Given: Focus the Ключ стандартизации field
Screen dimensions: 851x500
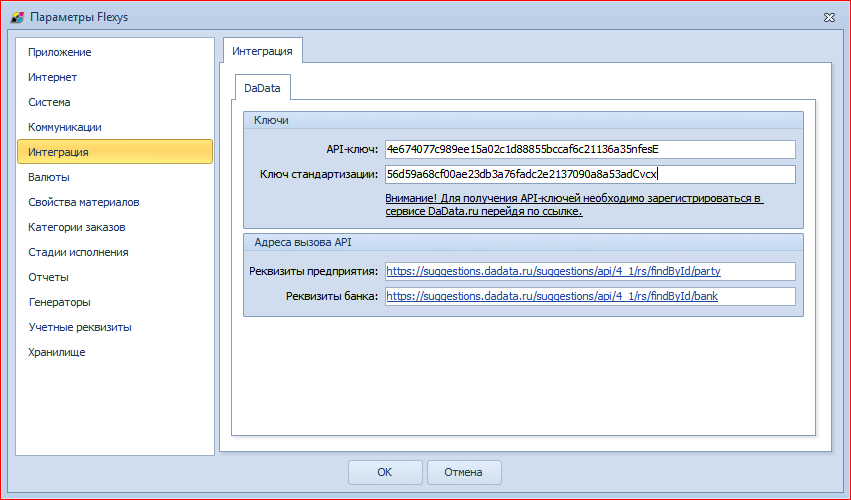Looking at the screenshot, I should tap(590, 174).
